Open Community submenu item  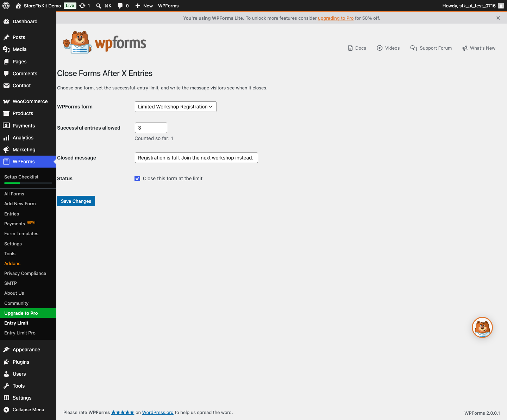point(16,303)
